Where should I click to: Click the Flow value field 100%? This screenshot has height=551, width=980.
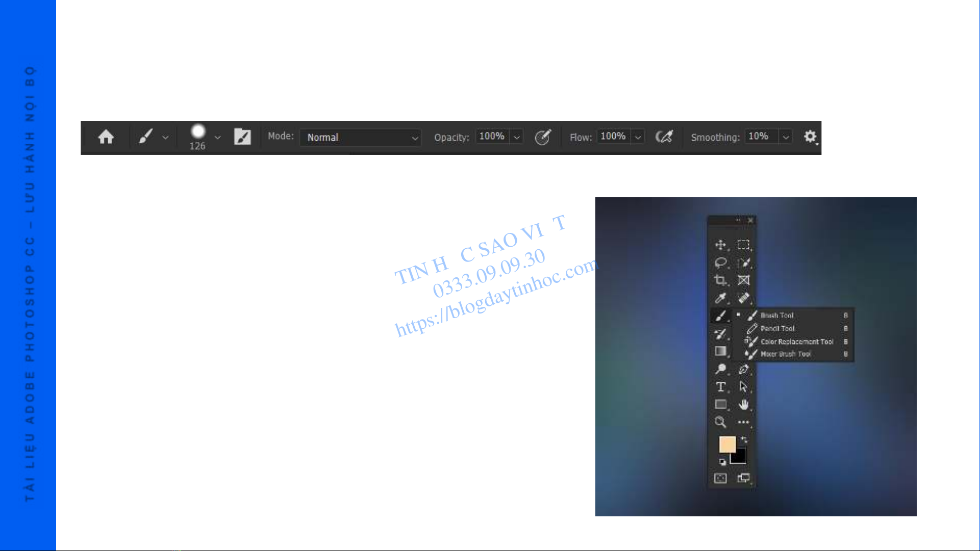click(613, 137)
